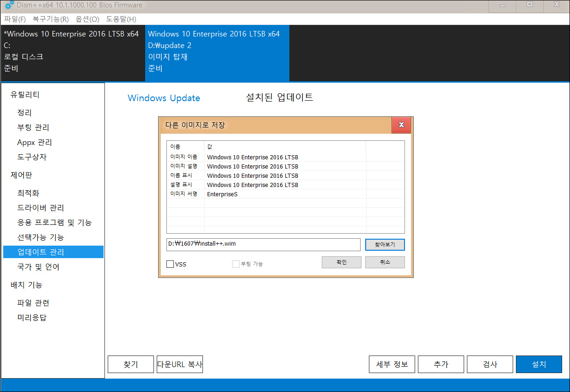This screenshot has width=570, height=392.
Task: Click the 검사 button
Action: (x=490, y=364)
